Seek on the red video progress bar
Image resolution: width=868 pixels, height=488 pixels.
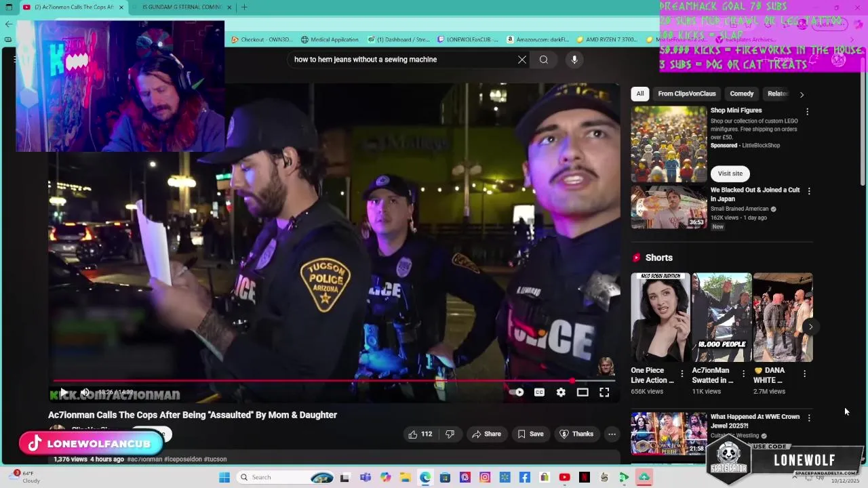334,381
